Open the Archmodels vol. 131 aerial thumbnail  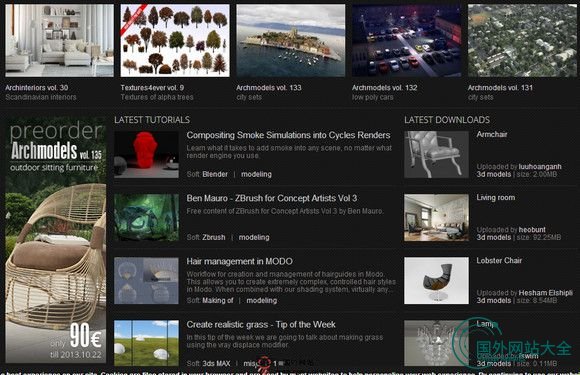coord(522,40)
